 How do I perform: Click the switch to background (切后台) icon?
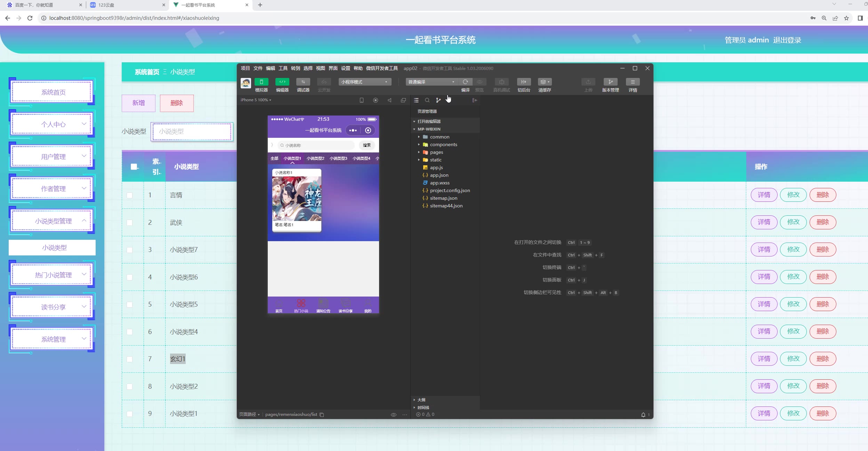(x=523, y=82)
